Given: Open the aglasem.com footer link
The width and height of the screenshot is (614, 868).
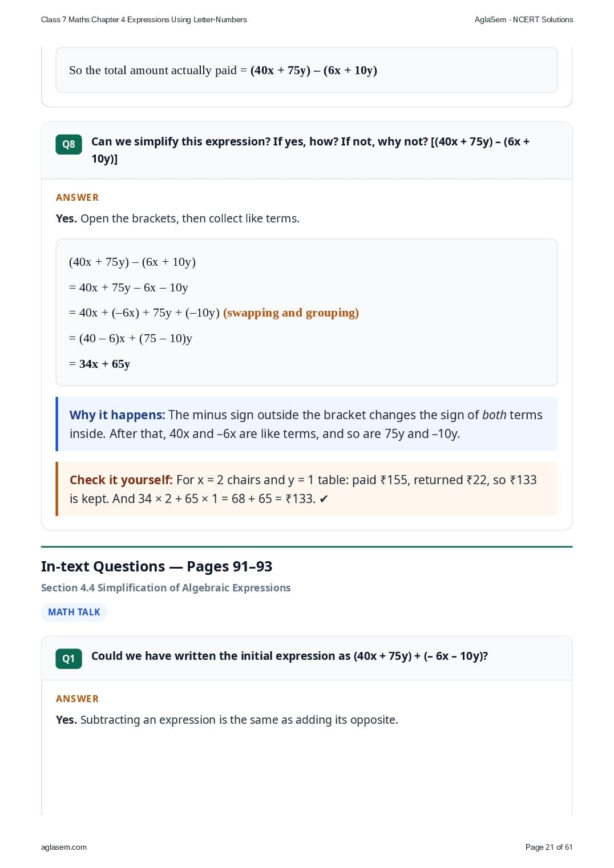Looking at the screenshot, I should pyautogui.click(x=64, y=847).
